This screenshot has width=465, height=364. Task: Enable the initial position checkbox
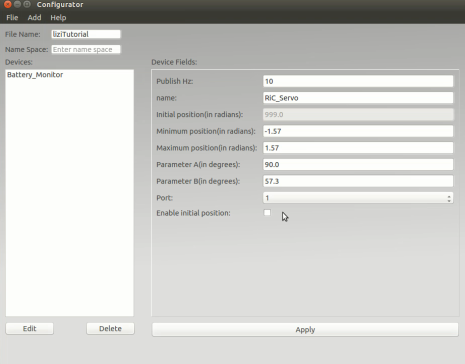click(267, 213)
